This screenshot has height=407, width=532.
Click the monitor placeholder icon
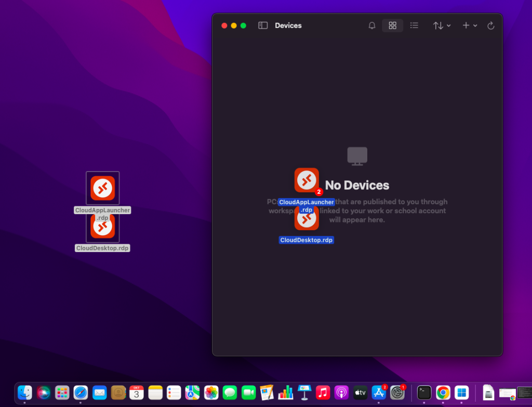point(357,156)
